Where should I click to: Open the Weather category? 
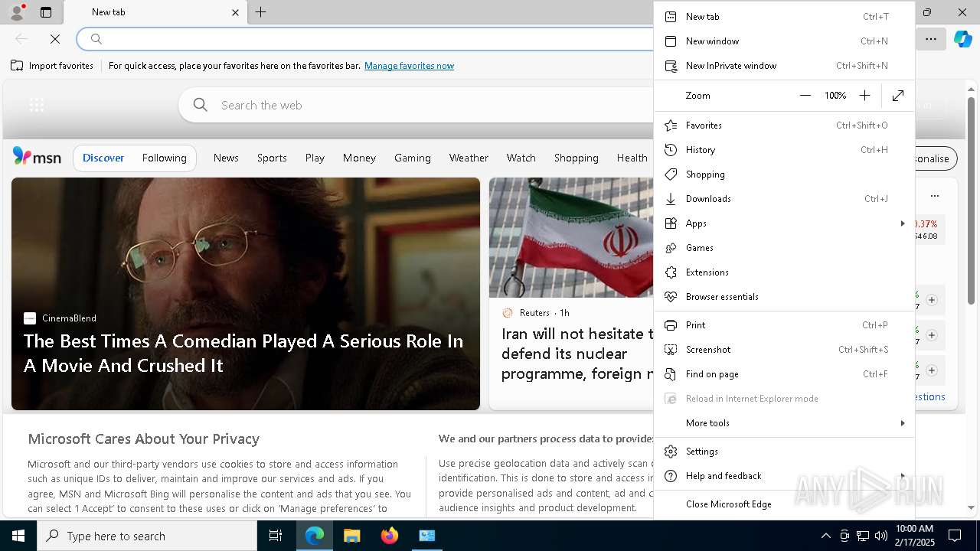[x=469, y=158]
